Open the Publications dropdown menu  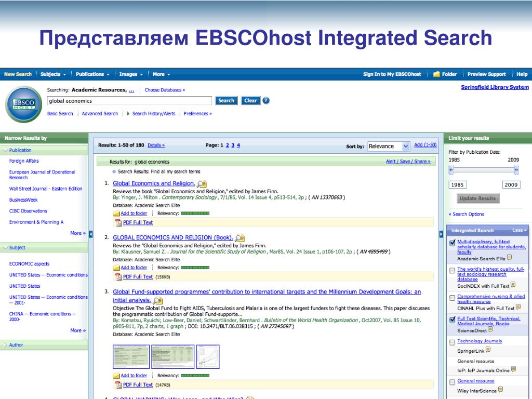(x=92, y=74)
